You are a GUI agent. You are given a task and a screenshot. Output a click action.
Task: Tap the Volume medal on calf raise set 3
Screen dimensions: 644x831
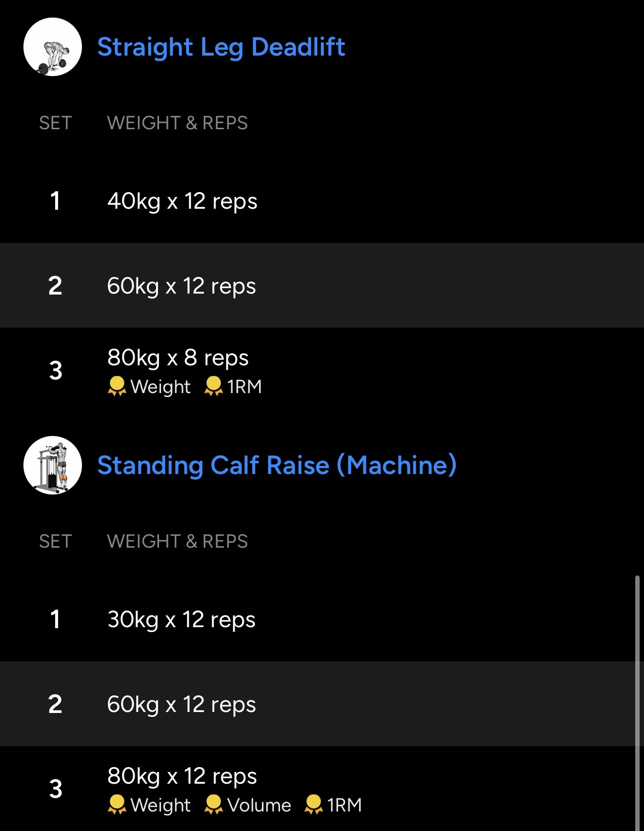(x=248, y=805)
